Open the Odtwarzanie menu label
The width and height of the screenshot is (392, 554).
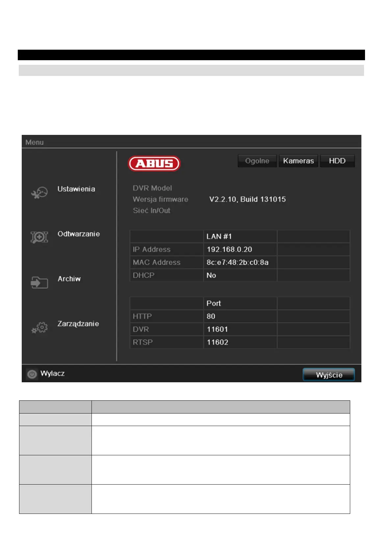tap(79, 234)
